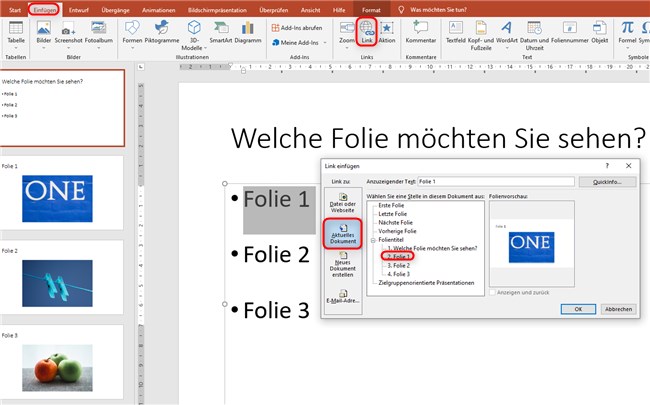Open Meine Add-Ins
Screen dimensions: 650x405
296,42
